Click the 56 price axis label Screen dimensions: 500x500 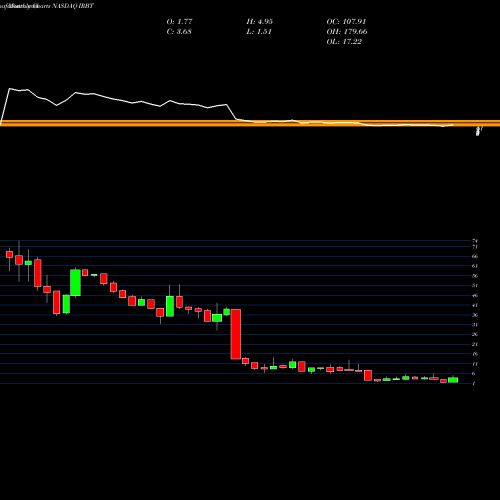[475, 276]
